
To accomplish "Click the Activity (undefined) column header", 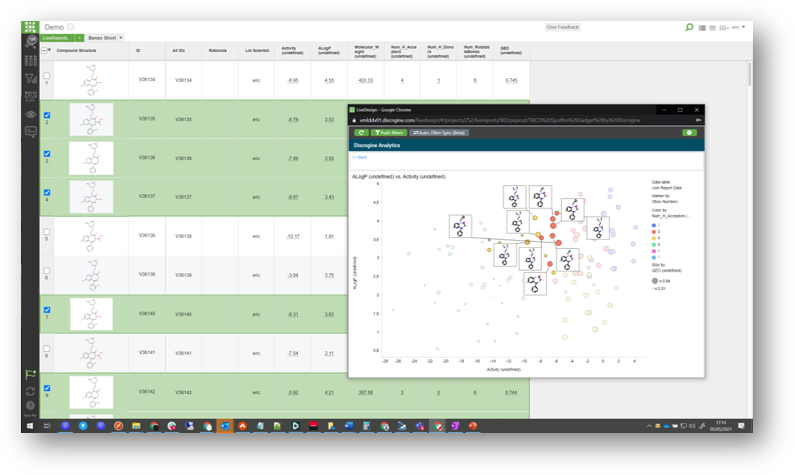I will 293,51.
